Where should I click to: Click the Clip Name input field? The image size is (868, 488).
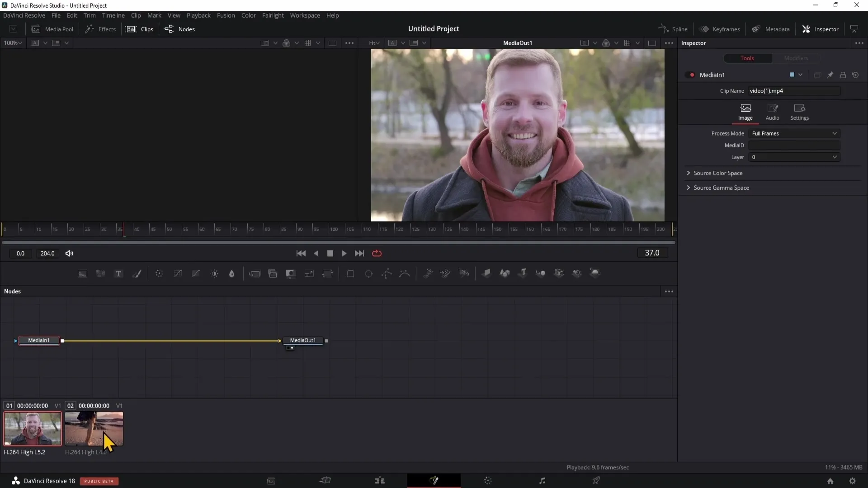pyautogui.click(x=794, y=91)
